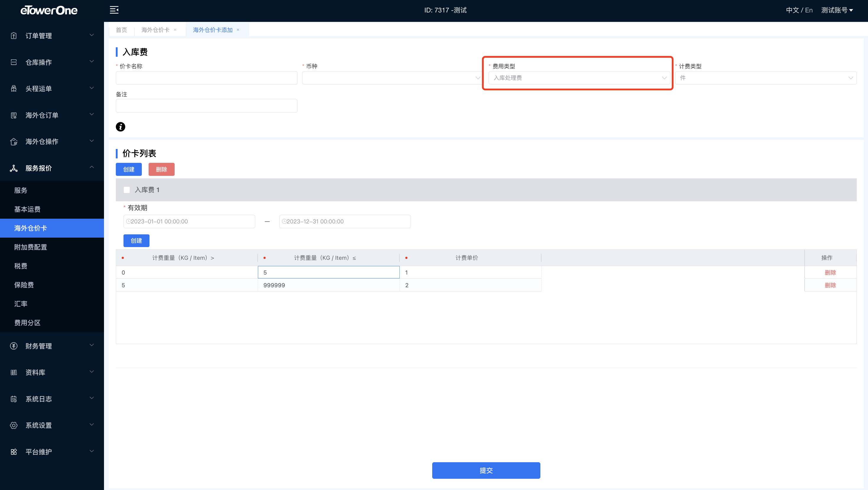Switch to the 首页 tab
The width and height of the screenshot is (868, 490).
click(121, 30)
